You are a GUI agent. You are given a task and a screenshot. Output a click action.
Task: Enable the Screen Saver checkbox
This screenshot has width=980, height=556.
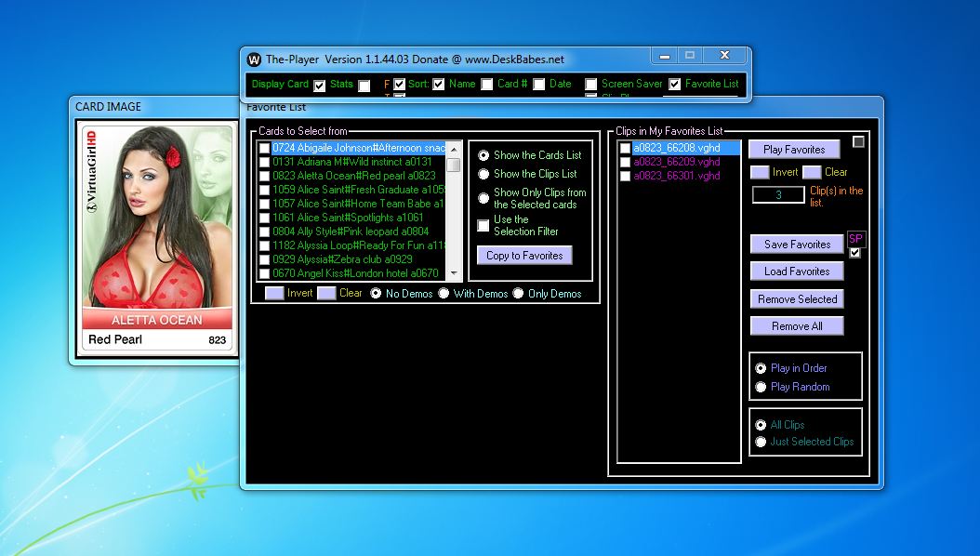coord(591,85)
